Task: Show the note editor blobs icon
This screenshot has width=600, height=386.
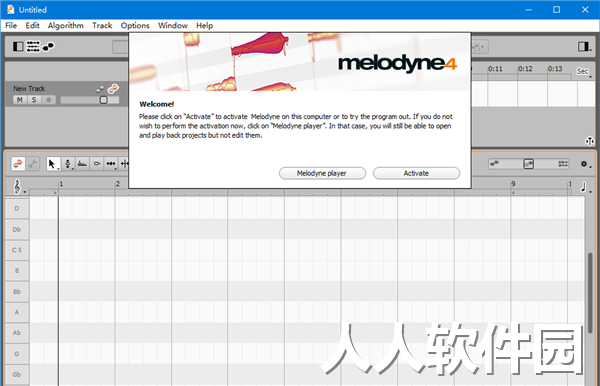Action: tap(49, 47)
